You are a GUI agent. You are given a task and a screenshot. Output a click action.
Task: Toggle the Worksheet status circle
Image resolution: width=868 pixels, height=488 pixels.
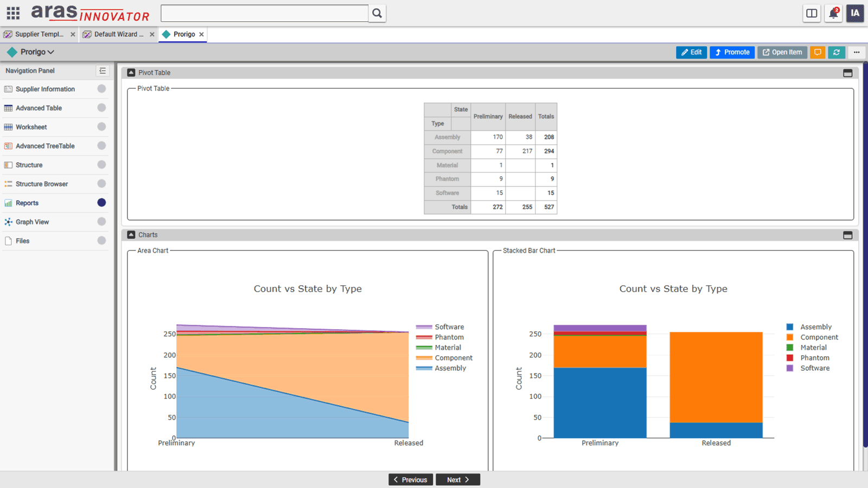[x=101, y=127]
